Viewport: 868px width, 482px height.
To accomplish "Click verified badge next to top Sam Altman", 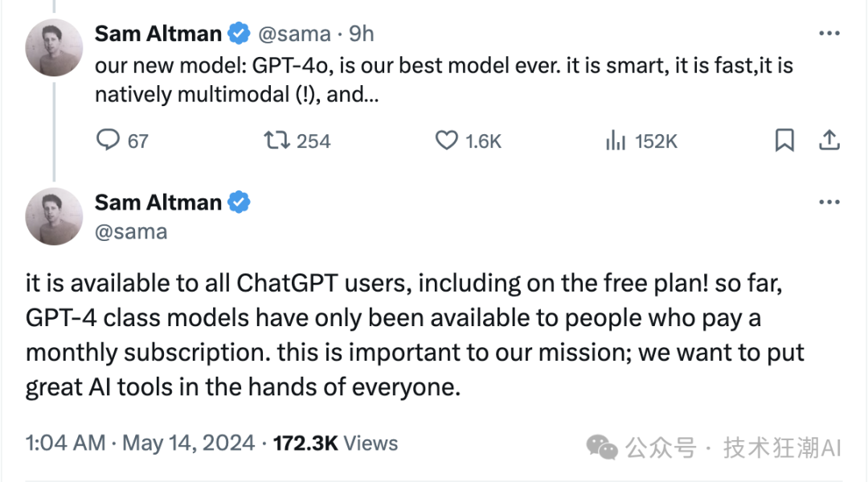I will click(239, 34).
